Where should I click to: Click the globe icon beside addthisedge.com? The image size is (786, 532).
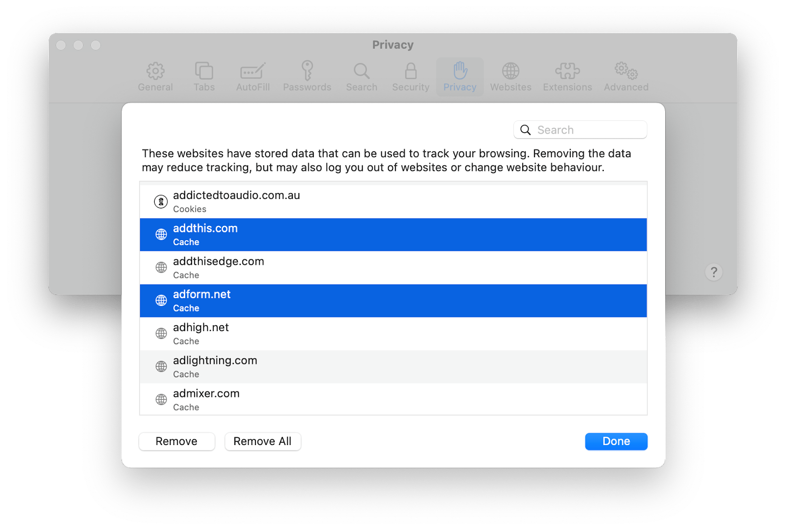pyautogui.click(x=161, y=267)
